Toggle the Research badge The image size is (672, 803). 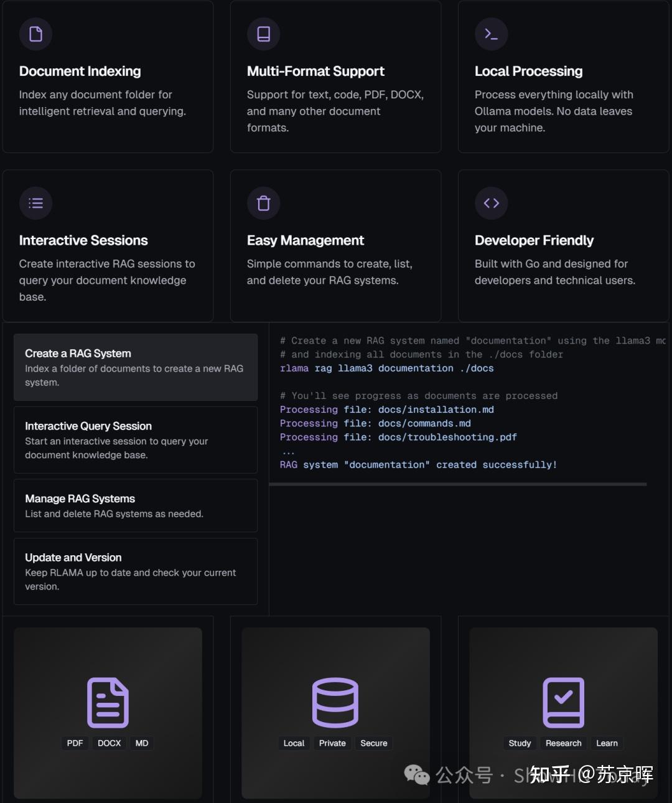(563, 743)
